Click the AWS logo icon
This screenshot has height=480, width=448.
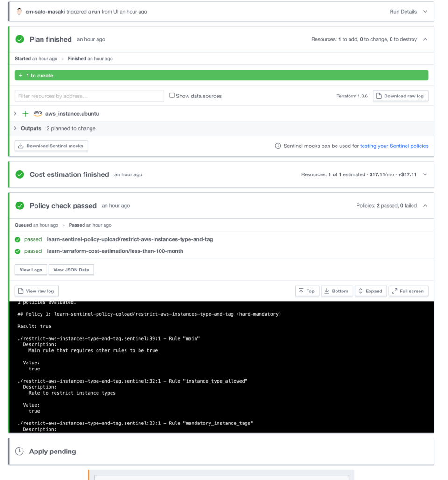click(x=38, y=113)
